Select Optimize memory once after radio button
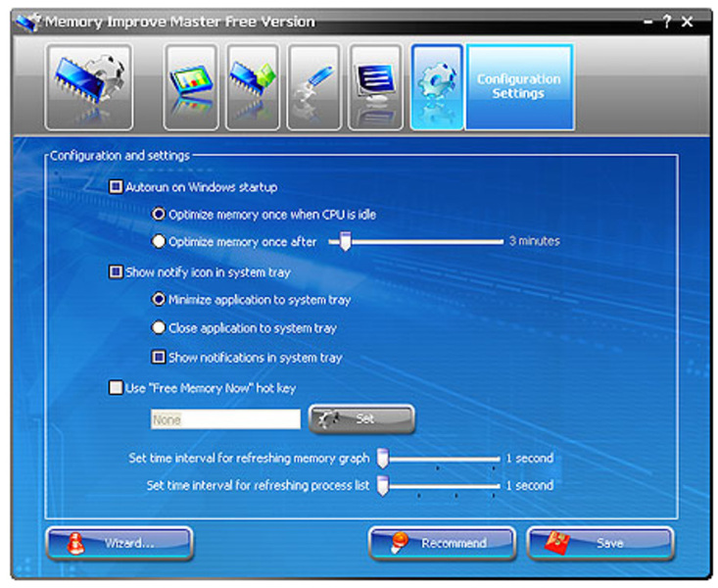 click(x=159, y=241)
